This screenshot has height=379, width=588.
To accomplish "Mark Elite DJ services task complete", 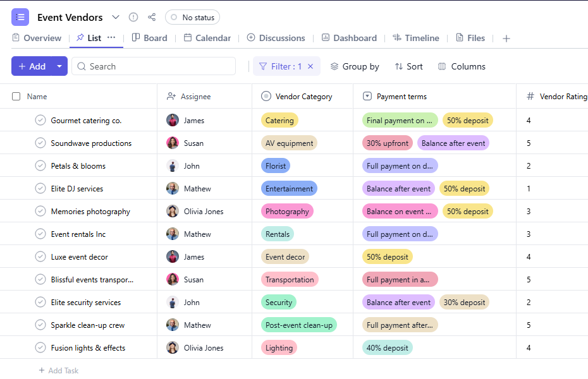I will [40, 188].
